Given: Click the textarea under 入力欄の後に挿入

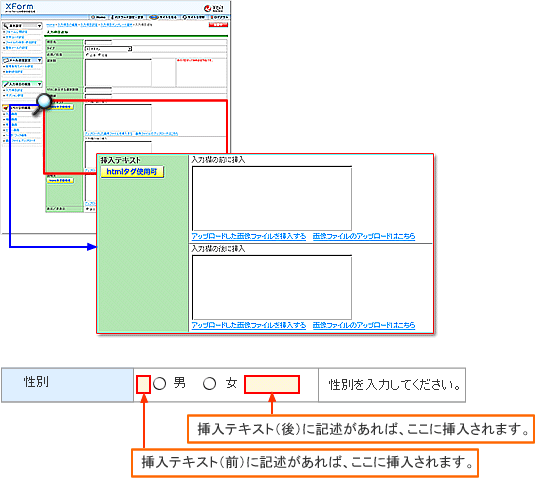Looking at the screenshot, I should tap(272, 287).
